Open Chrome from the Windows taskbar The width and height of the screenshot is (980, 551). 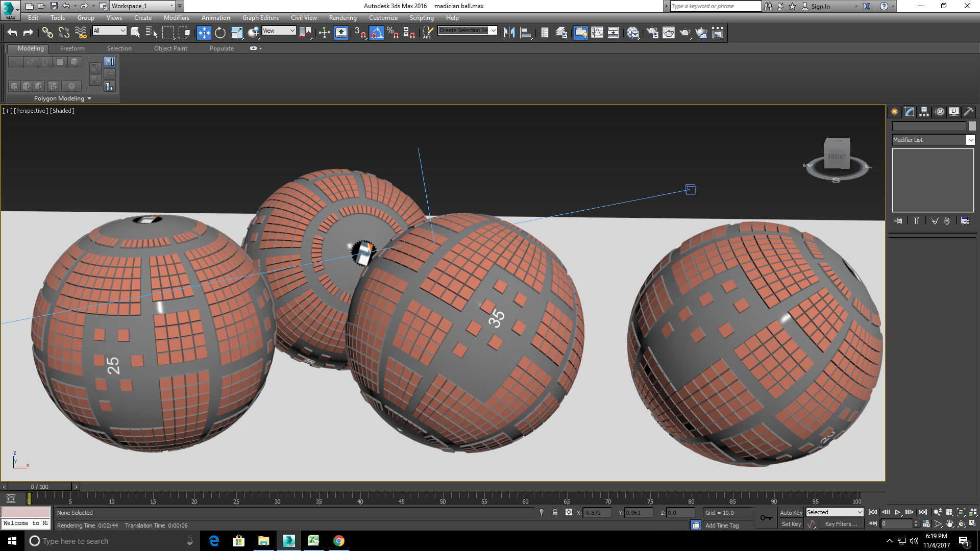click(339, 541)
